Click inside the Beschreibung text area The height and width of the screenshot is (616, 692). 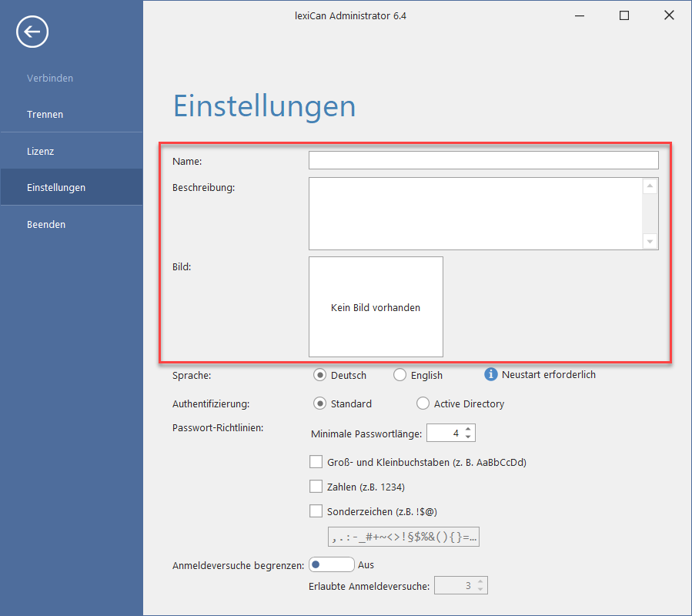[x=475, y=213]
